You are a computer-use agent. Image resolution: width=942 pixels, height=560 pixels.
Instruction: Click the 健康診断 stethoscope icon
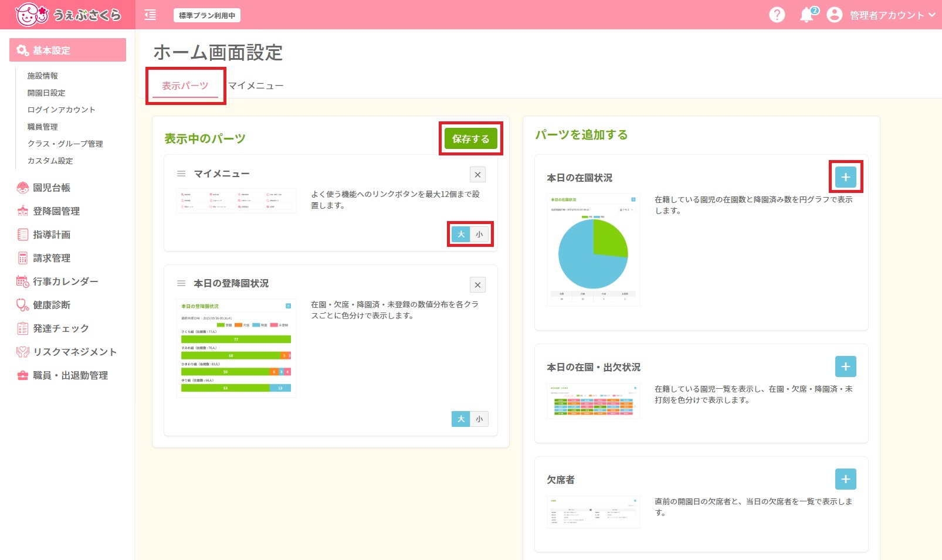click(x=22, y=305)
